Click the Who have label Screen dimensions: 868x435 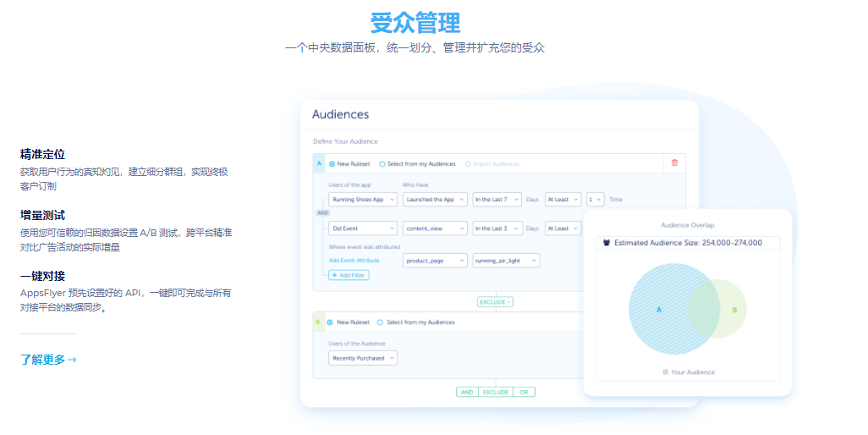click(415, 184)
